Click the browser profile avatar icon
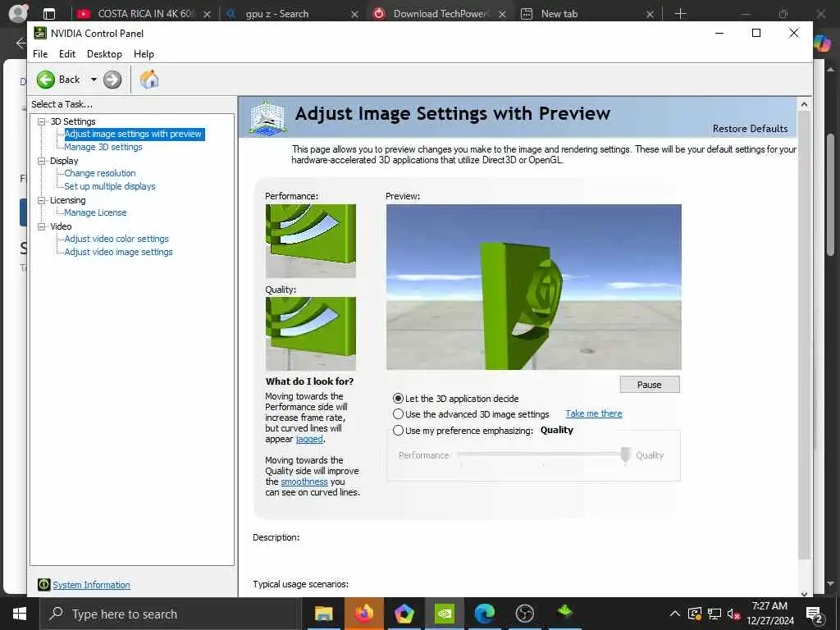Image resolution: width=840 pixels, height=630 pixels. point(18,13)
